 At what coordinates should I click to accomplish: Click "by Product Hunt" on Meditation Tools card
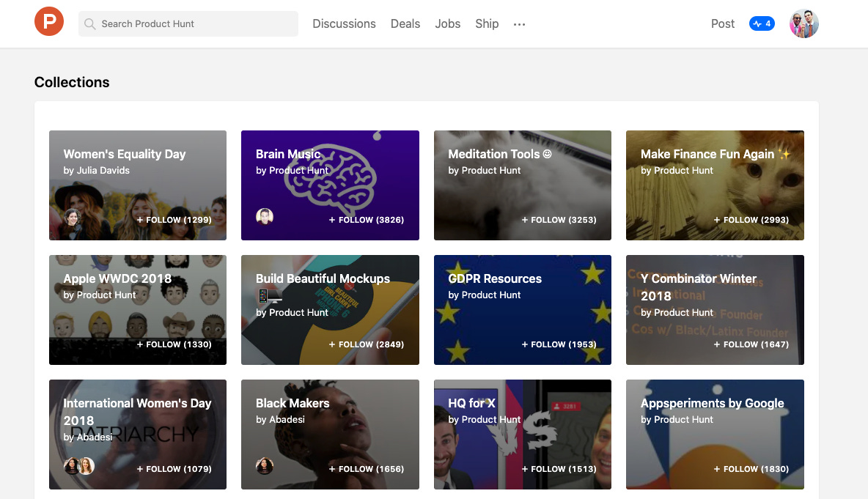[x=485, y=171]
